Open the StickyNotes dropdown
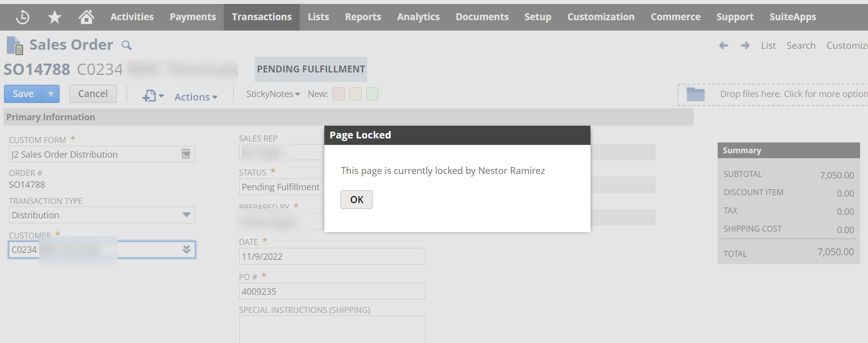868x343 pixels. (x=273, y=94)
